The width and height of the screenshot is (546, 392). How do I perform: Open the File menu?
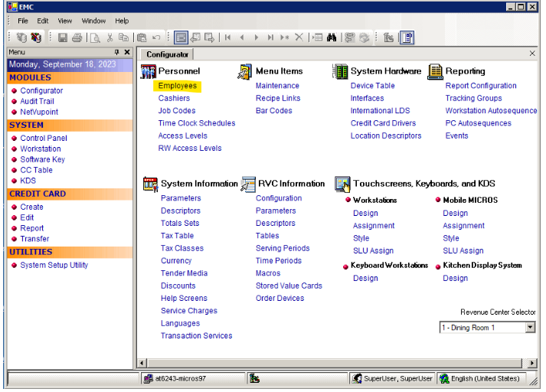click(23, 21)
